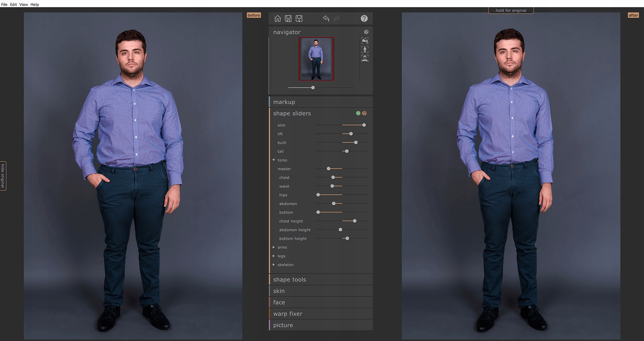Expand the legs slider group
The height and width of the screenshot is (341, 644).
(x=274, y=256)
